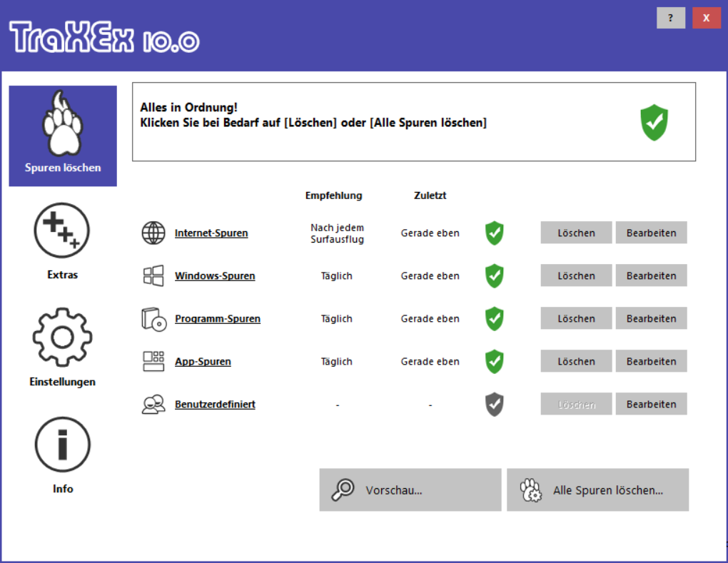The image size is (728, 563).
Task: Click Bearbeiten for Programm-Spuren
Action: point(652,318)
